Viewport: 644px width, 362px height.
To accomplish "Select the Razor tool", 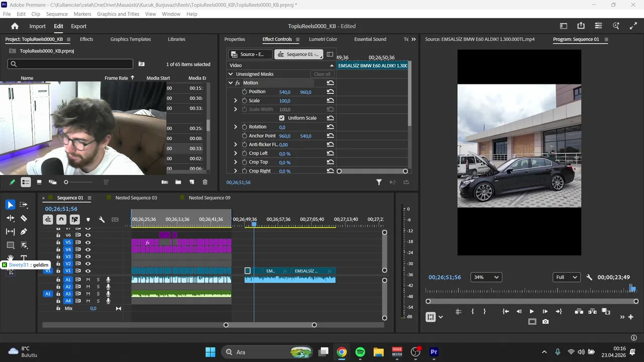I will [24, 218].
